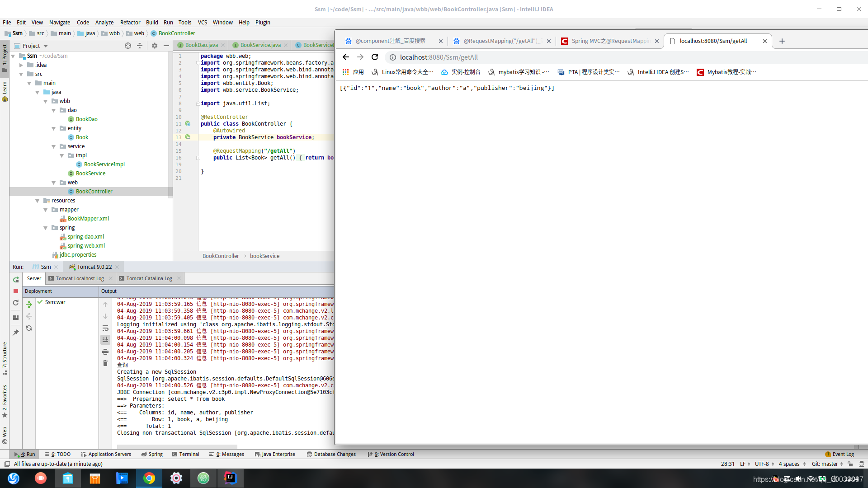Viewport: 868px width, 488px height.
Task: Select BookMapper.xml file
Action: click(88, 219)
